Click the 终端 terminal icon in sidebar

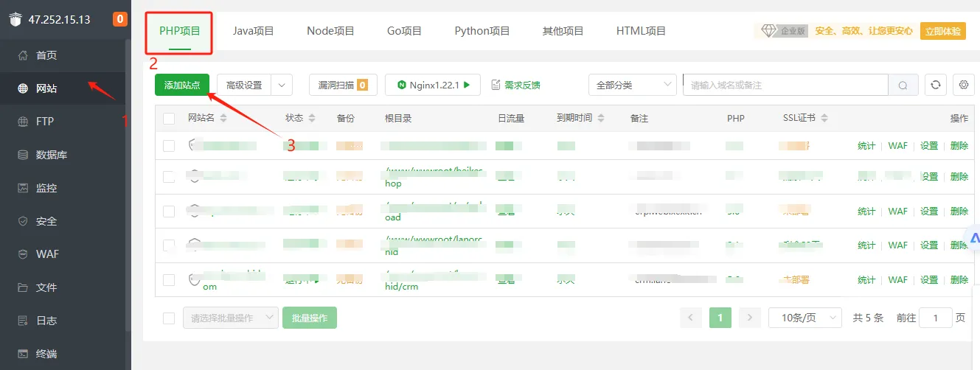23,354
